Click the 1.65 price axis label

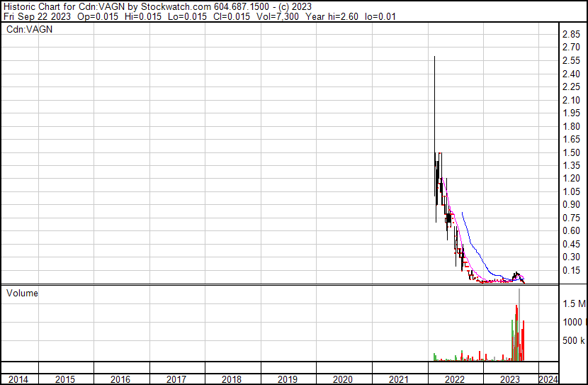[571, 139]
